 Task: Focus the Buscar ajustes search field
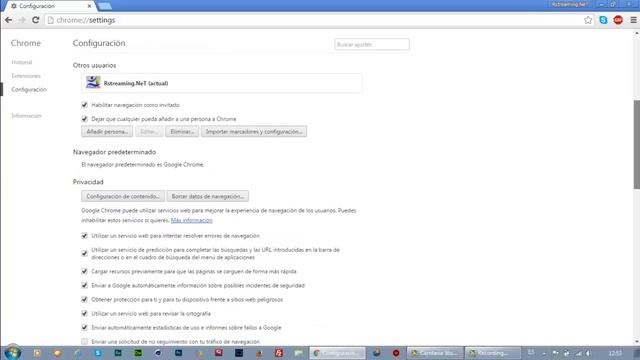point(372,44)
